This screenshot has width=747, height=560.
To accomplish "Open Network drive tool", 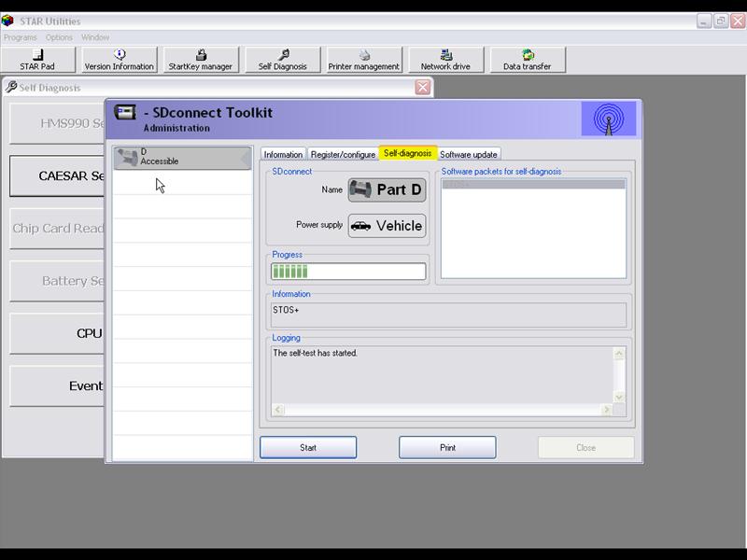I will [x=445, y=60].
